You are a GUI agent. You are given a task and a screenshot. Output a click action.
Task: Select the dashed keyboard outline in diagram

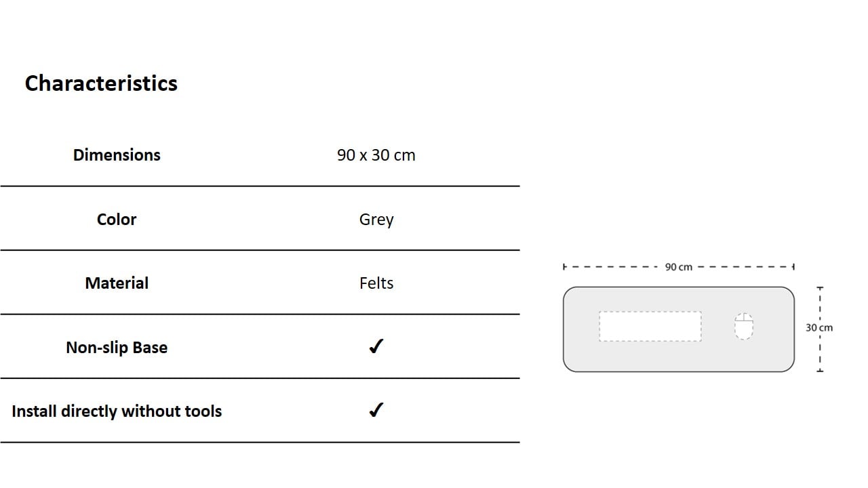650,326
